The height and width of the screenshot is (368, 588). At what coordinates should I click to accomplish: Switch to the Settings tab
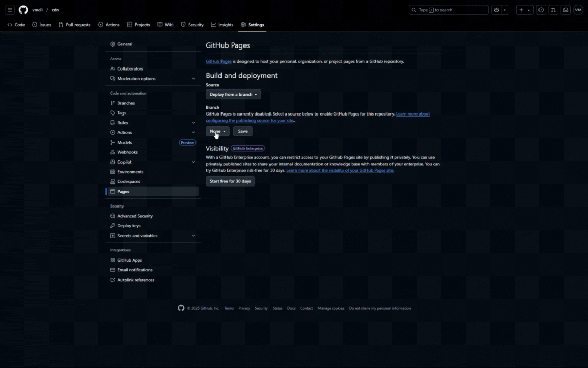coord(252,25)
